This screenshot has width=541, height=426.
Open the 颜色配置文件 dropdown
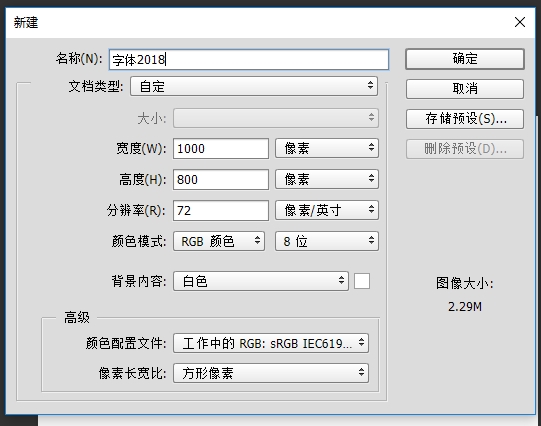coord(271,343)
